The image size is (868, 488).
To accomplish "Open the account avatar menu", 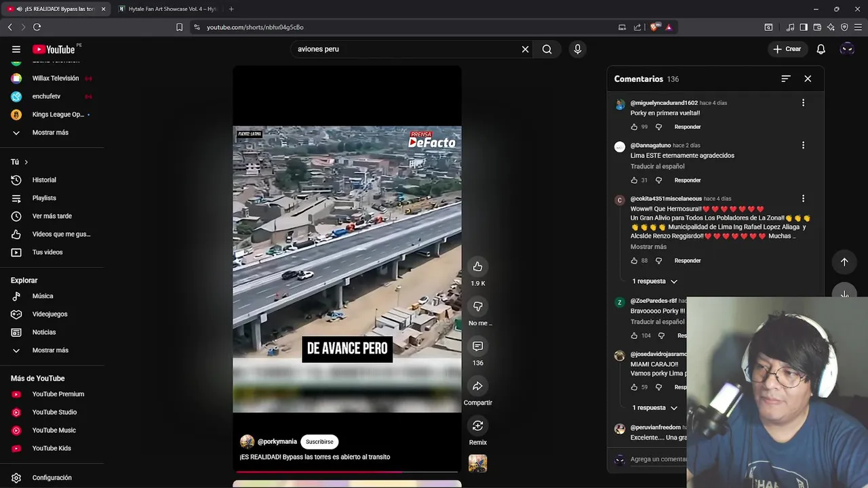I will (x=847, y=49).
